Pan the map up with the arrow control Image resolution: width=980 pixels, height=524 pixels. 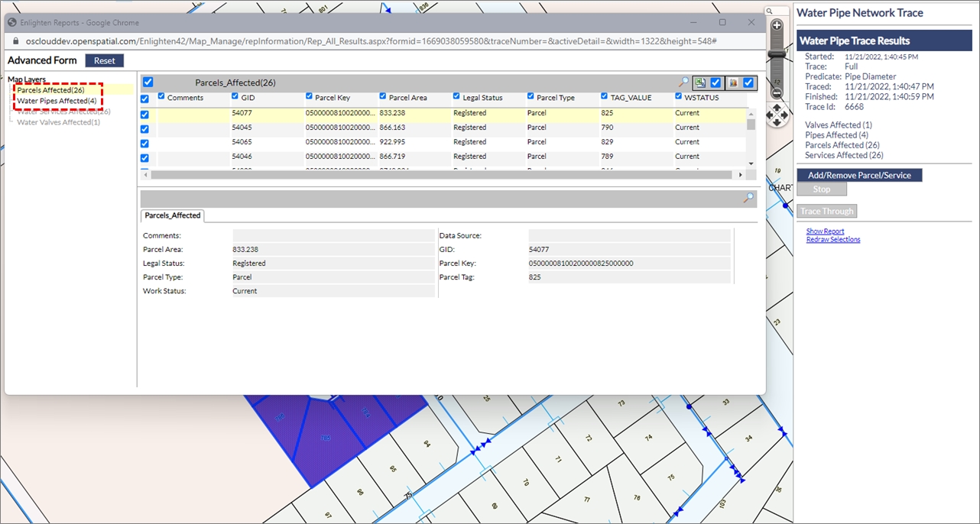(x=777, y=107)
